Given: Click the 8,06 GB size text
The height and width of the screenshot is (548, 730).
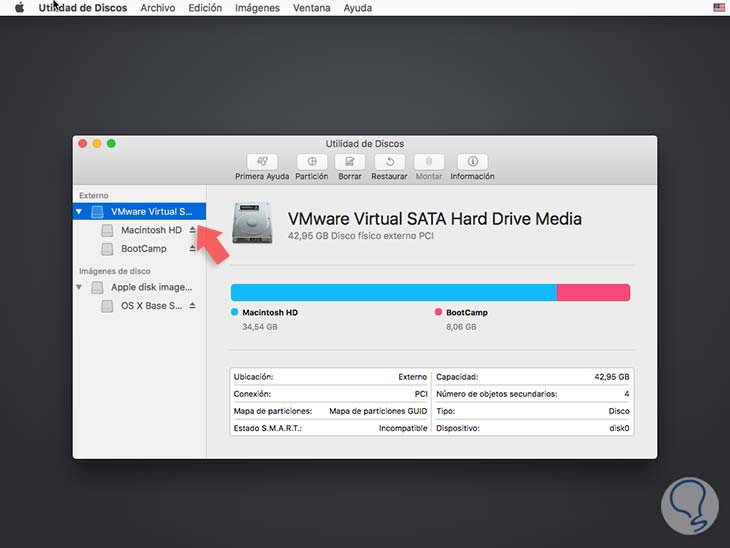Looking at the screenshot, I should tap(461, 327).
